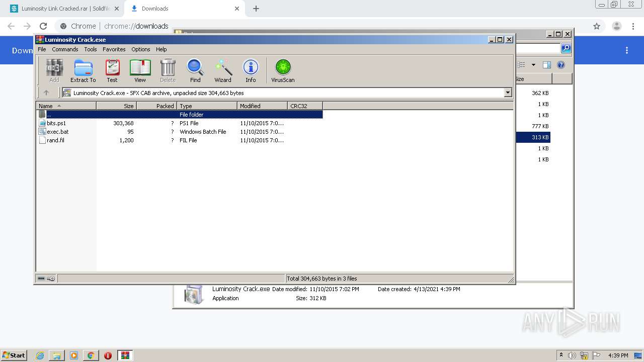Screen dimensions: 644x362
Task: Click the Chrome reload button
Action: (43, 26)
